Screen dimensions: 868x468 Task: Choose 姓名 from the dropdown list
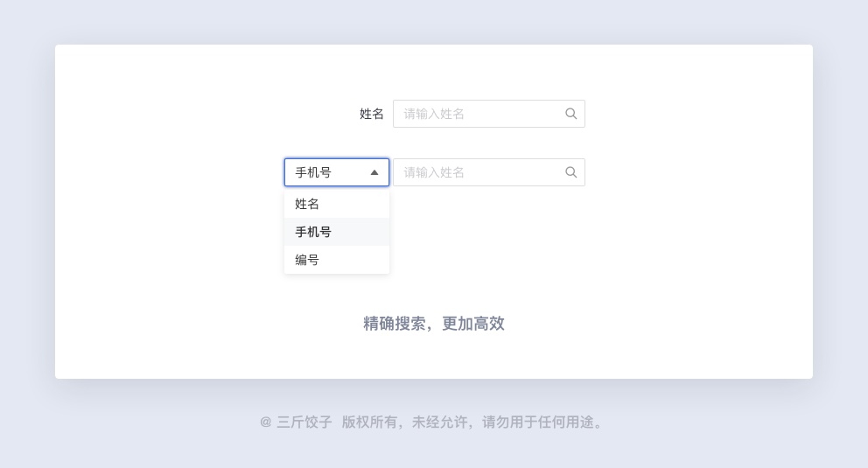tap(307, 204)
